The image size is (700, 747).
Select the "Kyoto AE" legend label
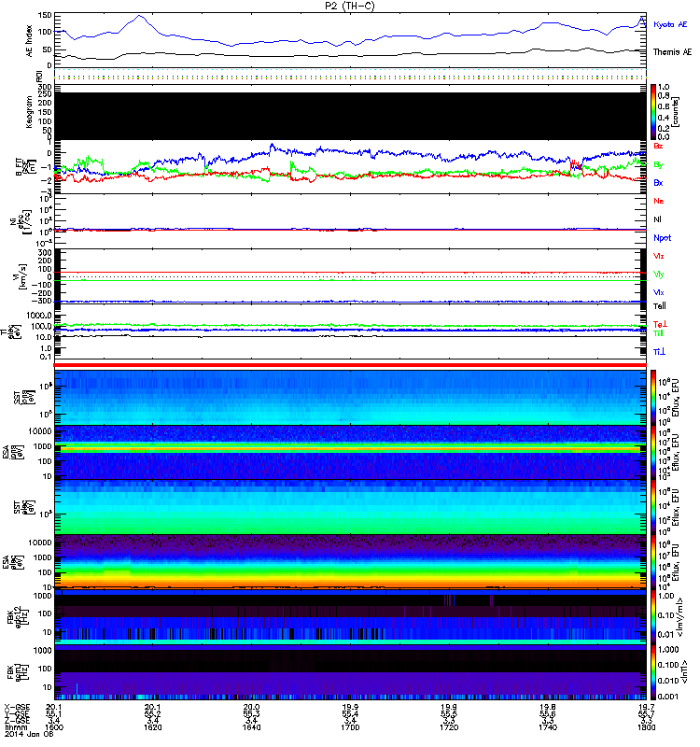pyautogui.click(x=670, y=24)
